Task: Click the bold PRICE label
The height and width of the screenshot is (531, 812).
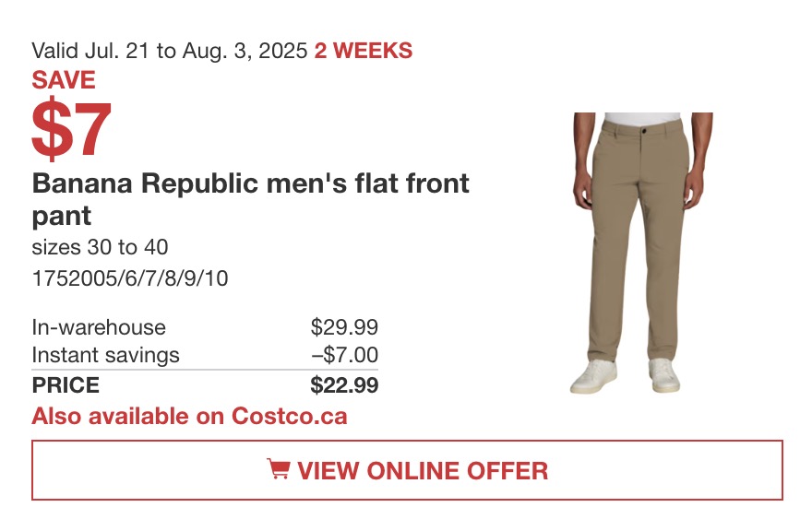Action: tap(66, 385)
